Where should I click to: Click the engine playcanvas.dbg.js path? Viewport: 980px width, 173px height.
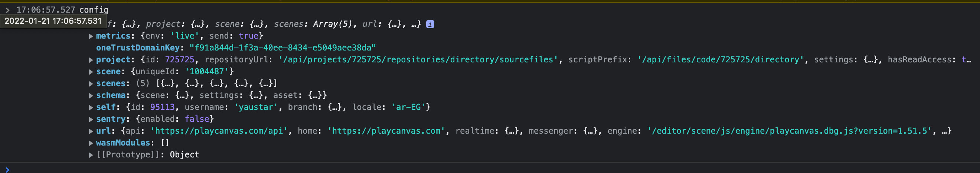pyautogui.click(x=790, y=131)
